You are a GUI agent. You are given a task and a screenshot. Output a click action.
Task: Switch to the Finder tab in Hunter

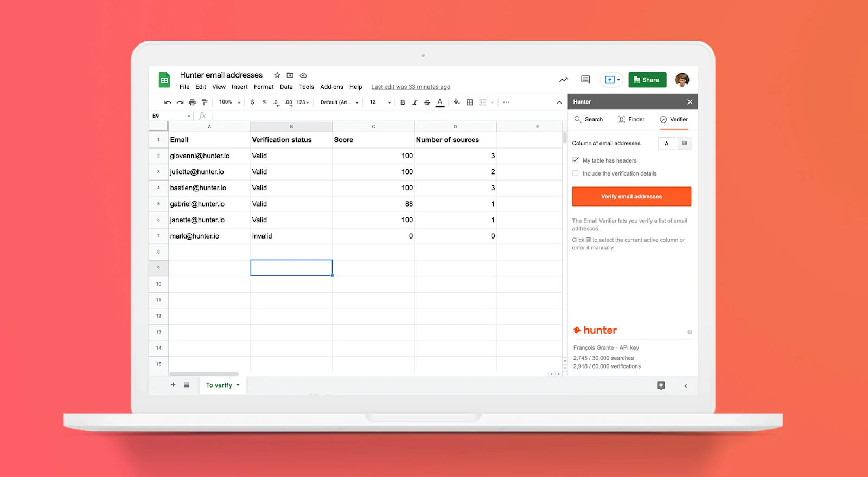click(x=631, y=119)
